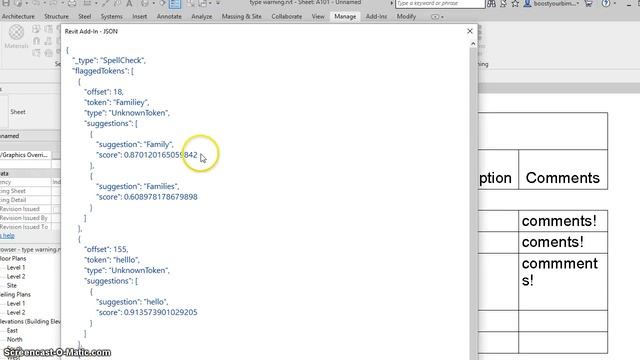Select Level 1 under Floor Plans
The height and width of the screenshot is (360, 640).
16,267
